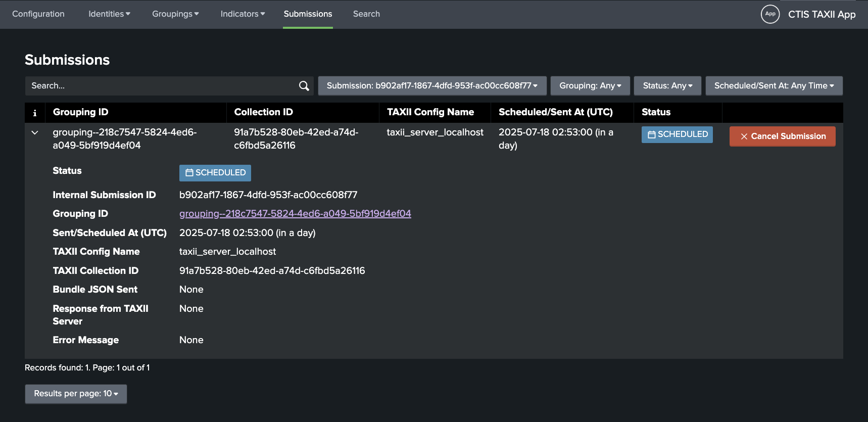
Task: Open the Identities menu
Action: point(109,14)
